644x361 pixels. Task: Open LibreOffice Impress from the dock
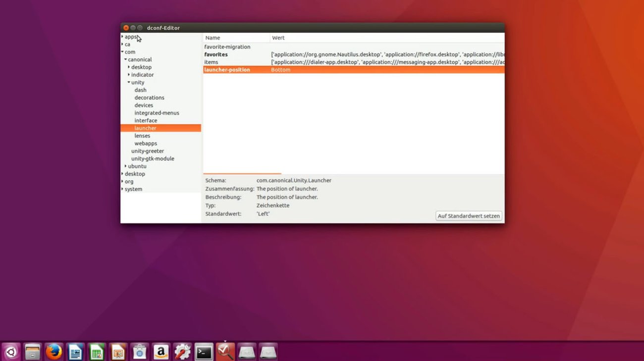(x=118, y=351)
